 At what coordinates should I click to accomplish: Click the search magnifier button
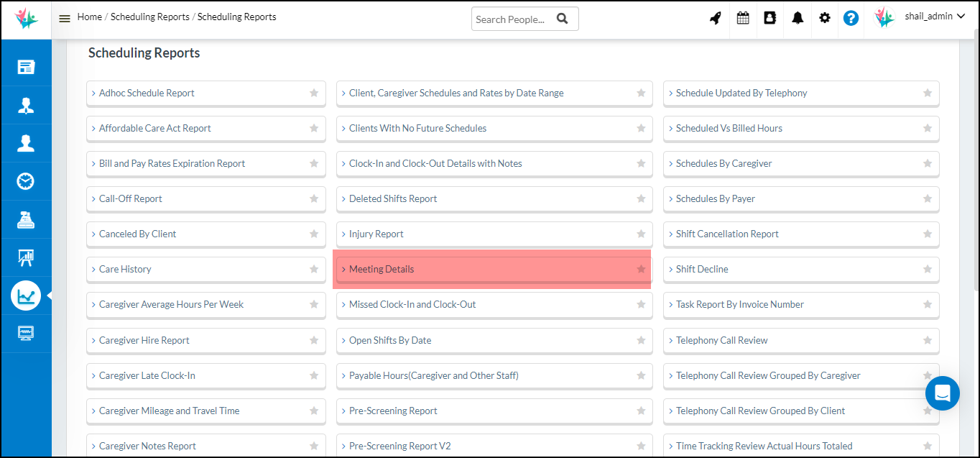(562, 19)
